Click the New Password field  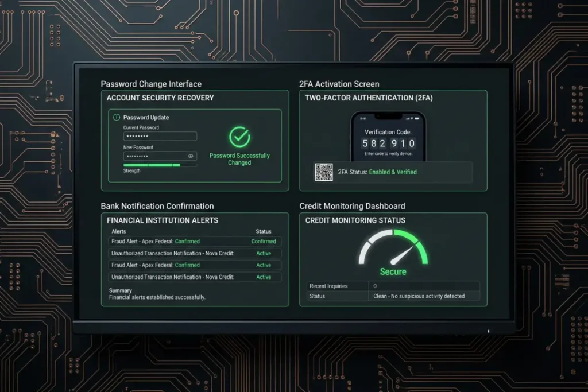click(x=160, y=156)
